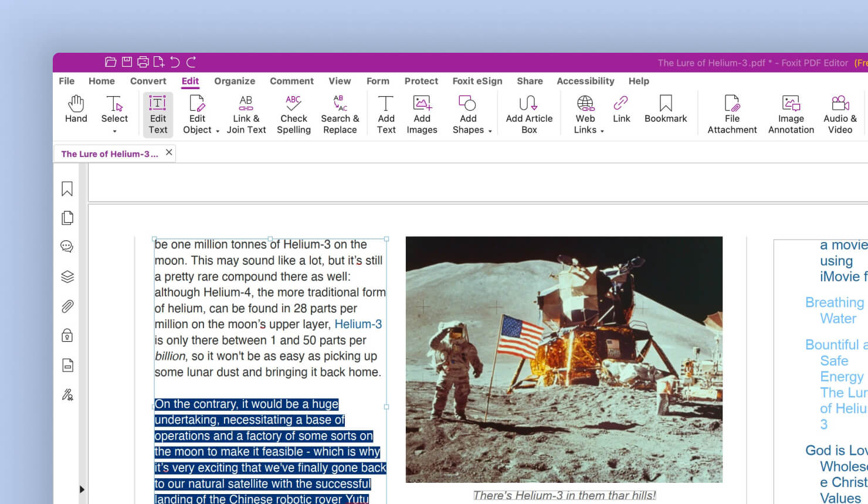The image size is (868, 504).
Task: Open Search & Replace
Action: click(x=340, y=114)
